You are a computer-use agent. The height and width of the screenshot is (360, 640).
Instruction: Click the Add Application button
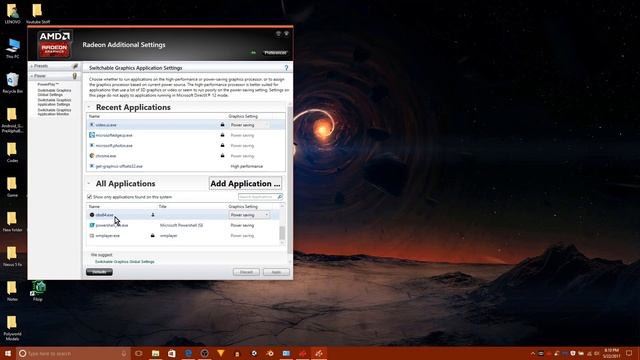coord(245,184)
